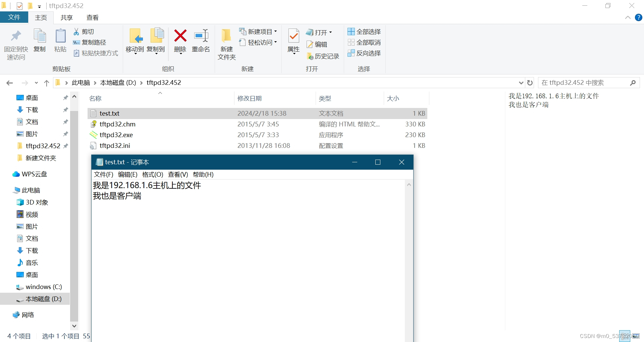The image size is (644, 342).
Task: Switch to 共享 ribbon tab
Action: [x=66, y=17]
